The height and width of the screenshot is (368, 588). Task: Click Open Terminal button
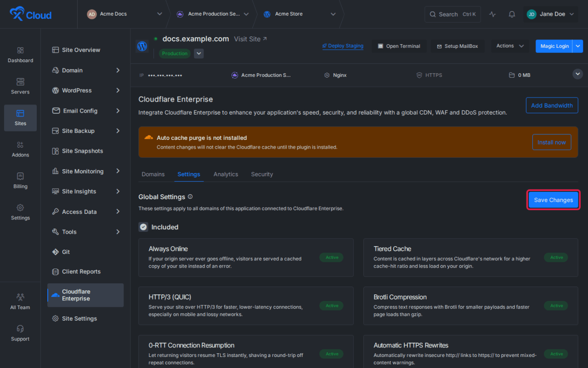click(x=399, y=46)
